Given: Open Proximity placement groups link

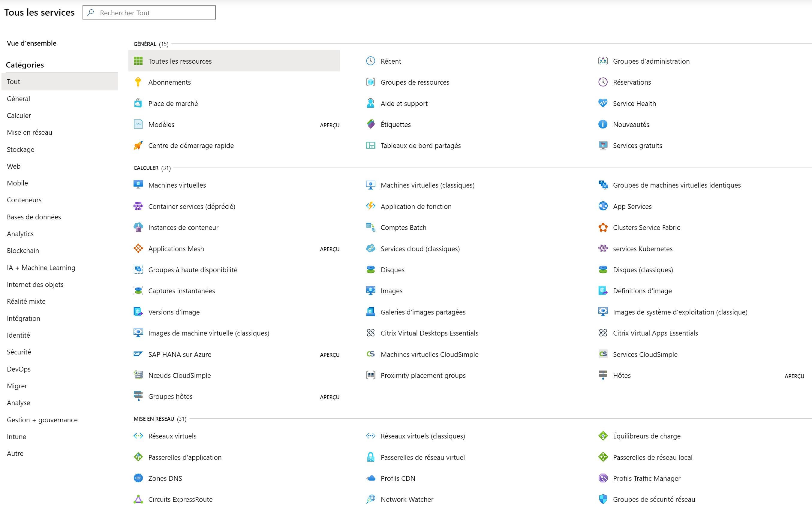Looking at the screenshot, I should coord(423,375).
